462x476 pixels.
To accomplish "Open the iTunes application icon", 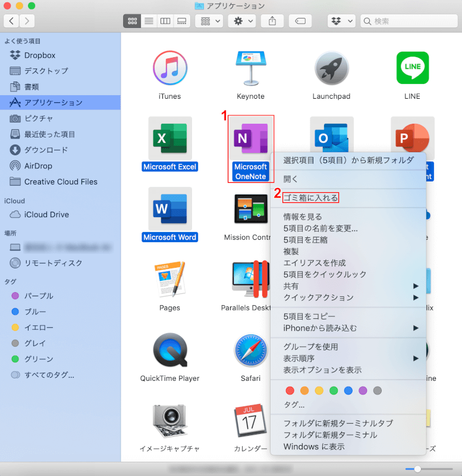I will (170, 68).
